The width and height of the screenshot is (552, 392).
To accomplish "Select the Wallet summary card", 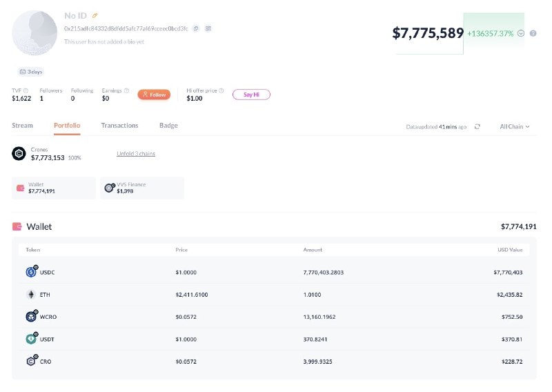I will 54,188.
